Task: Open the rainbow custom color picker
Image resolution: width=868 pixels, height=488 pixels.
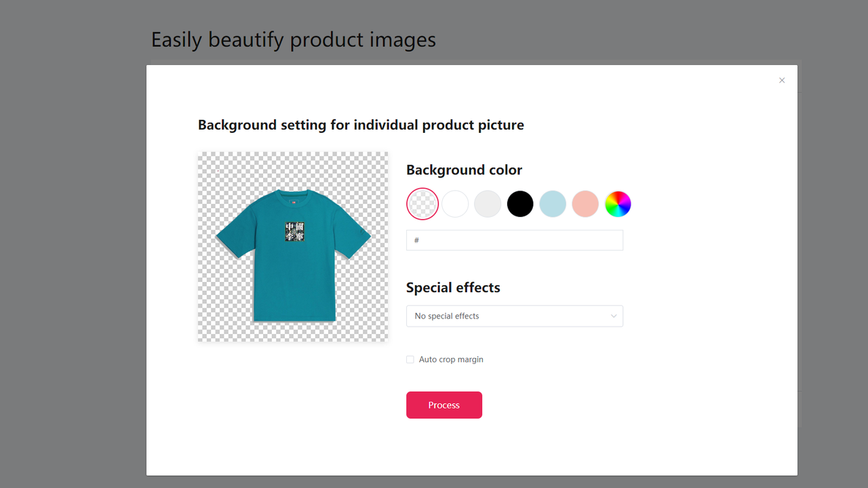Action: pos(617,203)
